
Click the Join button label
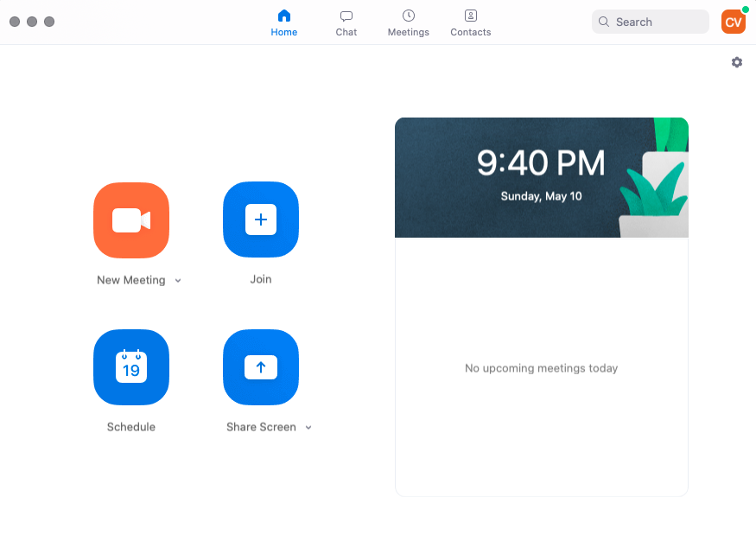coord(260,279)
